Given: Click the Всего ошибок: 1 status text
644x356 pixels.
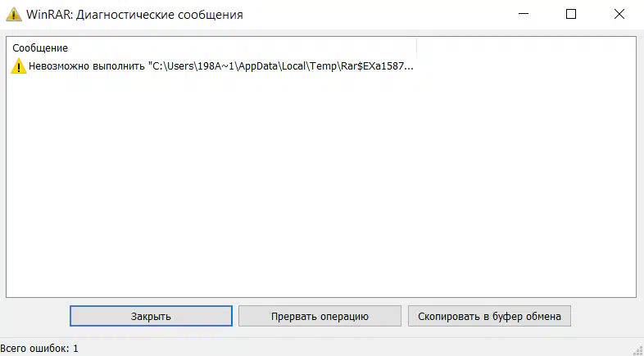Looking at the screenshot, I should 39,349.
